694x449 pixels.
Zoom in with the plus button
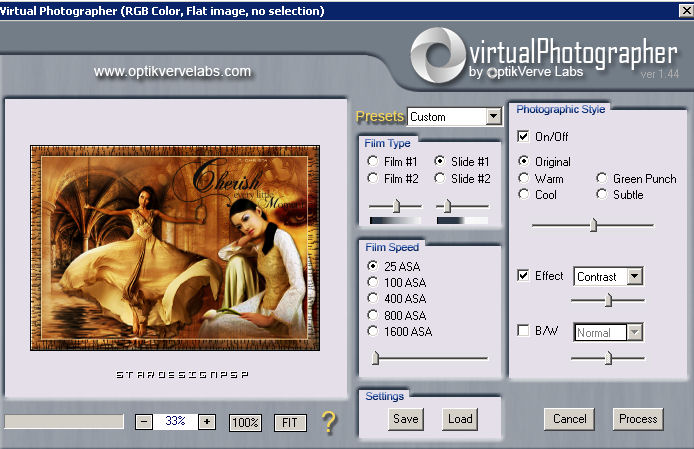click(207, 422)
